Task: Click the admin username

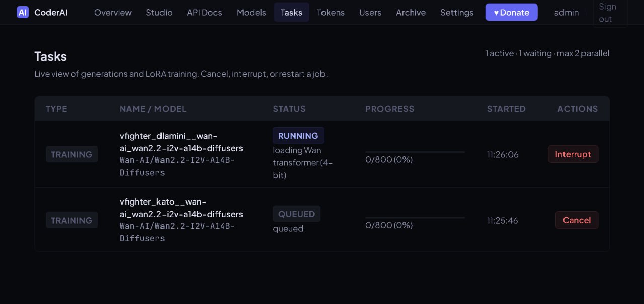Action: click(566, 12)
